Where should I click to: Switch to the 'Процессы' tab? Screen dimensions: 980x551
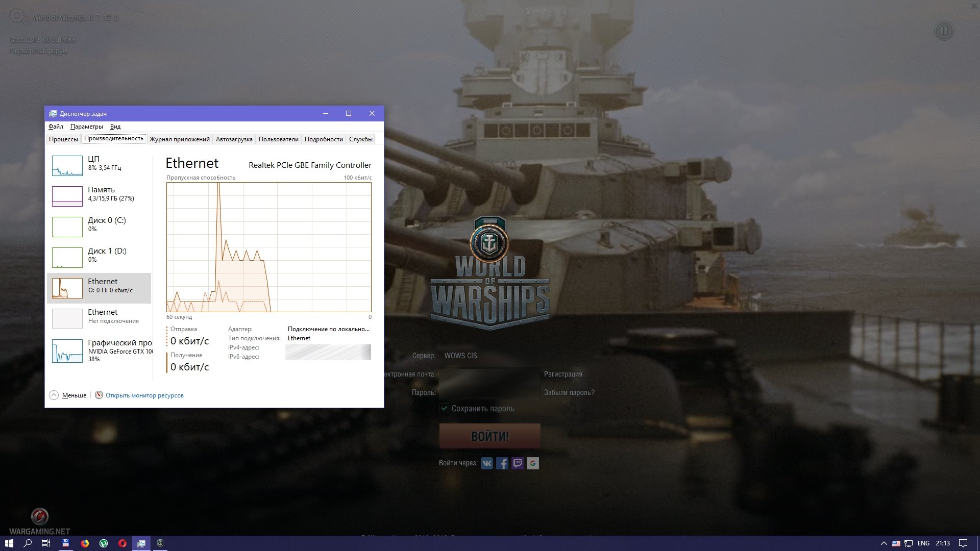pos(63,139)
